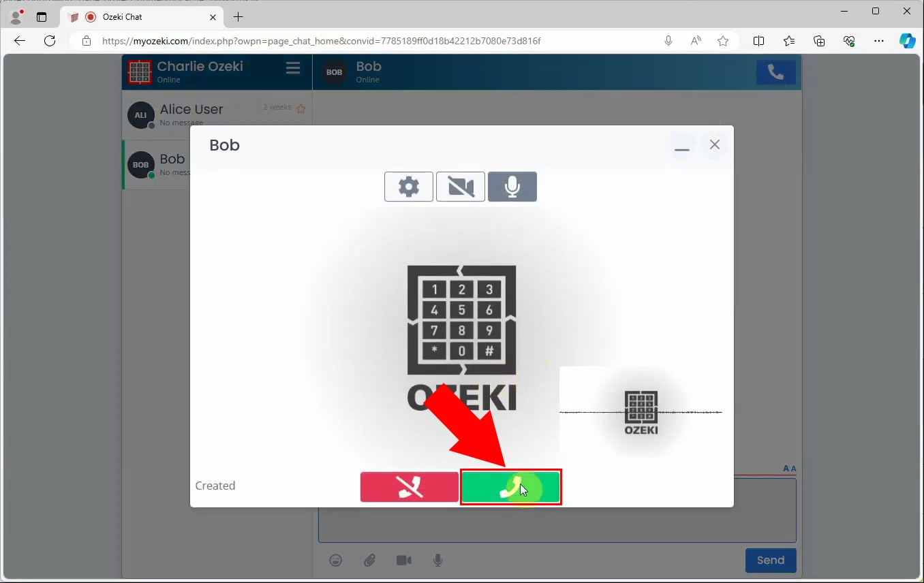Open Read aloud in address bar
Viewport: 924px width, 583px height.
tap(696, 41)
